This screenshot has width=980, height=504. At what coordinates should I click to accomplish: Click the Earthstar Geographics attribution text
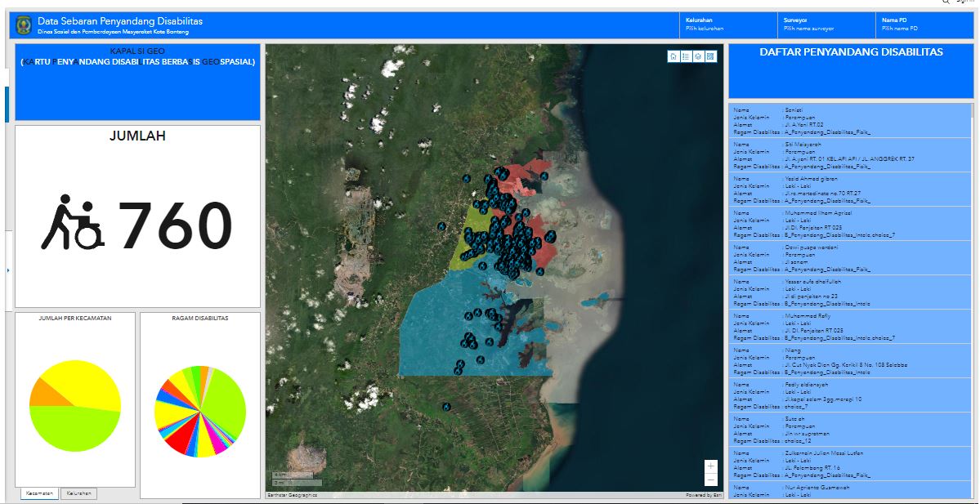coord(292,495)
